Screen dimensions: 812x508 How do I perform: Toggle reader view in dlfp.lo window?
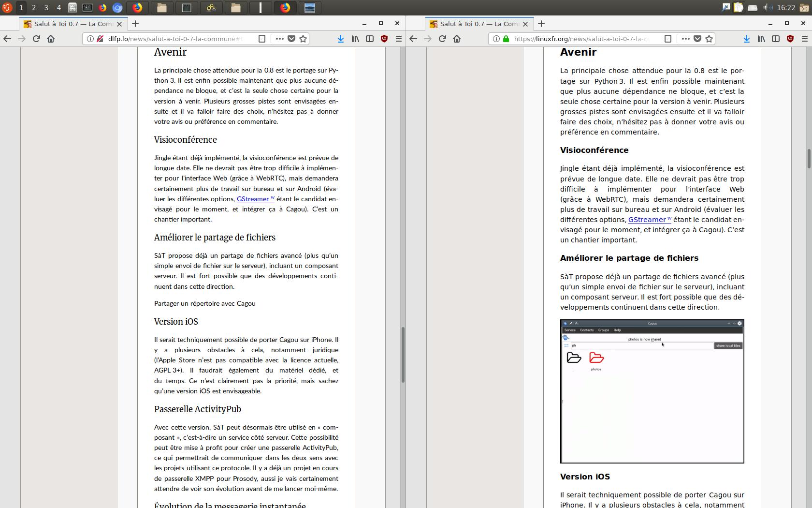[x=262, y=39]
